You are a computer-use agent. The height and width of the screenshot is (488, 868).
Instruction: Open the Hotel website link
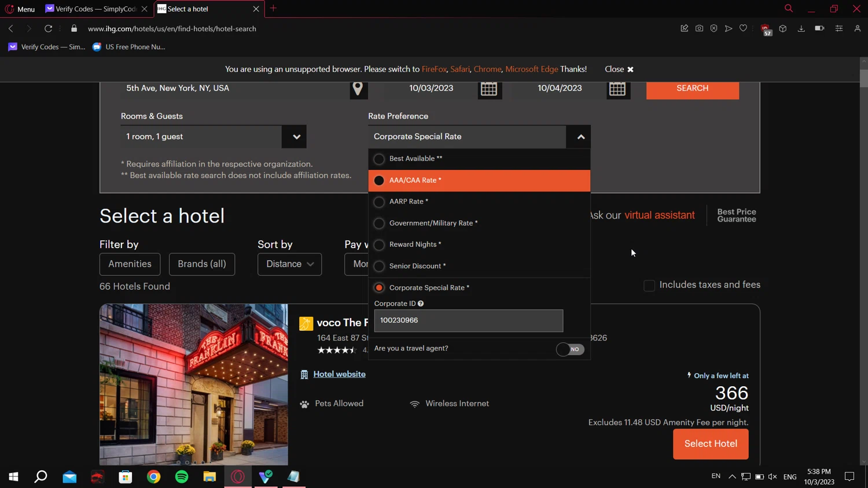point(339,374)
